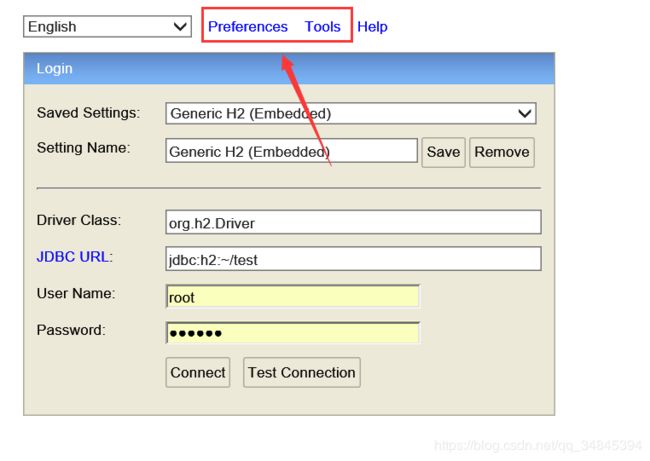Open the English language dropdown
Screen dimensions: 650x461
[107, 27]
